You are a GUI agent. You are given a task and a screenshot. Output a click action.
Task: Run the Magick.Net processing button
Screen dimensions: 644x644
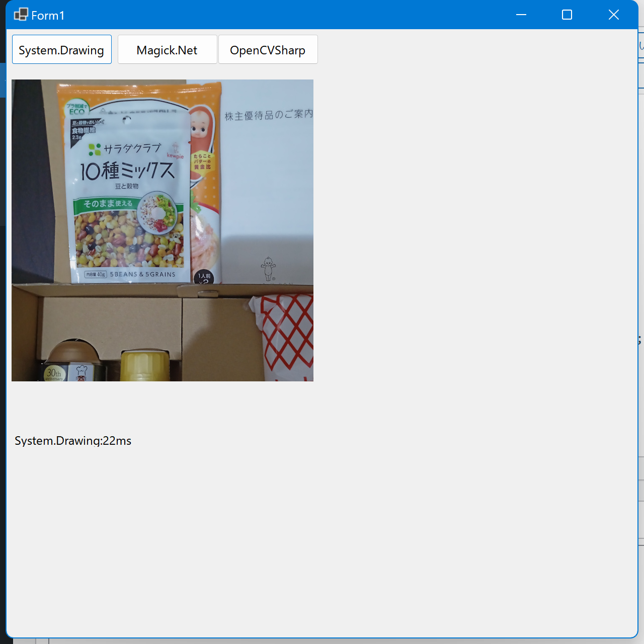point(167,49)
